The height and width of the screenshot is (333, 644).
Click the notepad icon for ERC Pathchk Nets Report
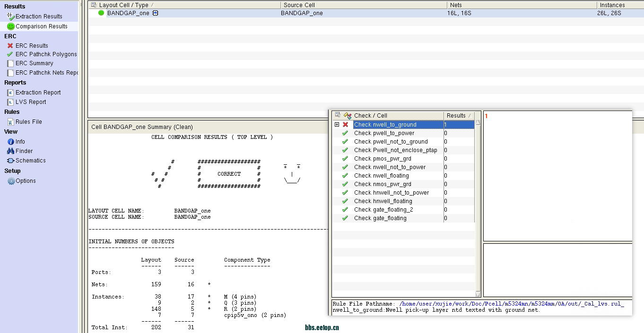tap(10, 73)
